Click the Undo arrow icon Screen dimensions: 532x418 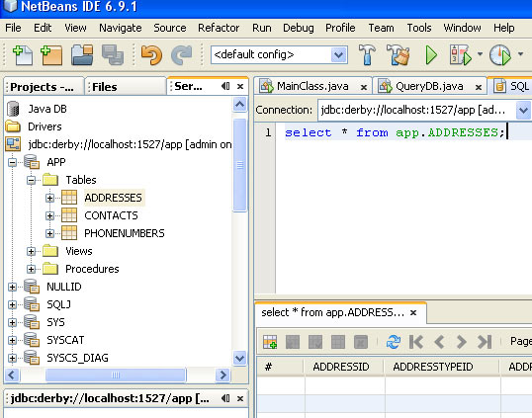point(151,55)
